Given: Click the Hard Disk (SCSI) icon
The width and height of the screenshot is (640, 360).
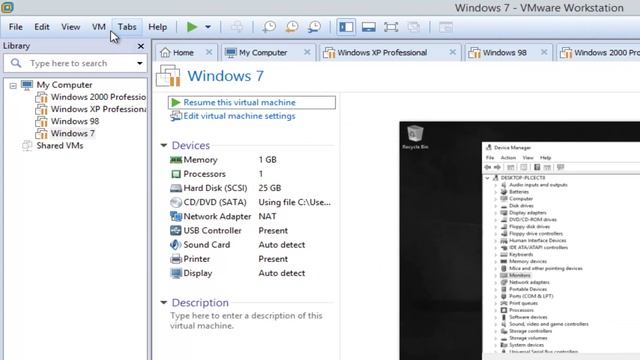Looking at the screenshot, I should point(176,188).
